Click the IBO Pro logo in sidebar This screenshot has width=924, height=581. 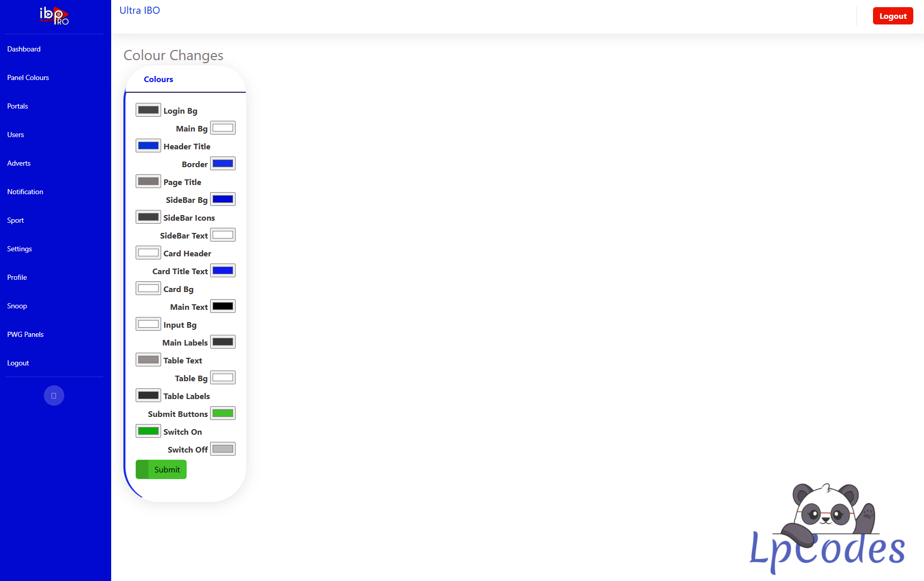[x=54, y=16]
